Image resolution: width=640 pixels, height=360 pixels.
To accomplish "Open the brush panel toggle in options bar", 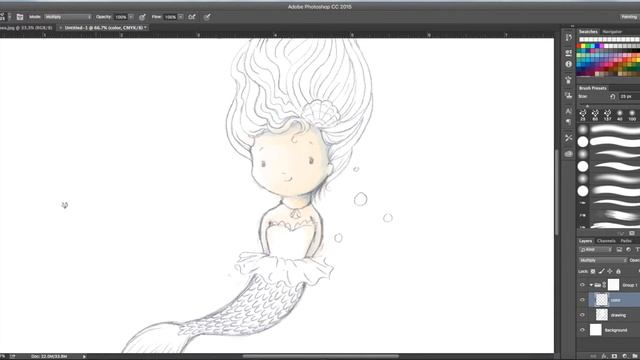I will (x=20, y=17).
